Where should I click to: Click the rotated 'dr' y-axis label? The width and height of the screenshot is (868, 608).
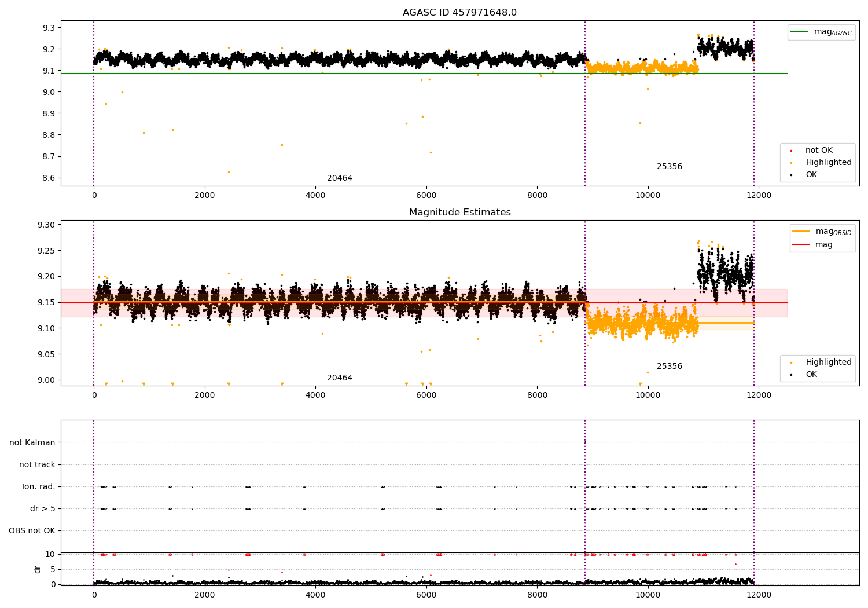[38, 569]
